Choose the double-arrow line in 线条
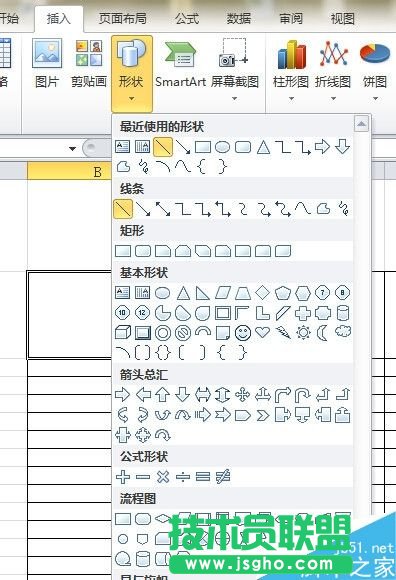Screen dimensions: 396x580 163,209
